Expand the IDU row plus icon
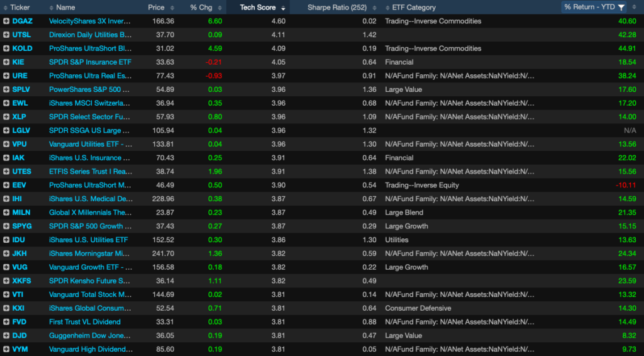Screen dimensions: 644x356 click(6, 240)
